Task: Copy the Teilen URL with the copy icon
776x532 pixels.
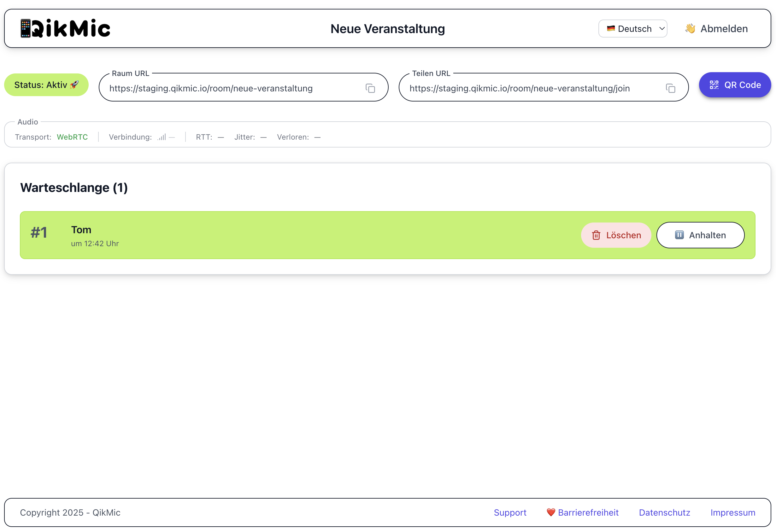Action: coord(671,88)
